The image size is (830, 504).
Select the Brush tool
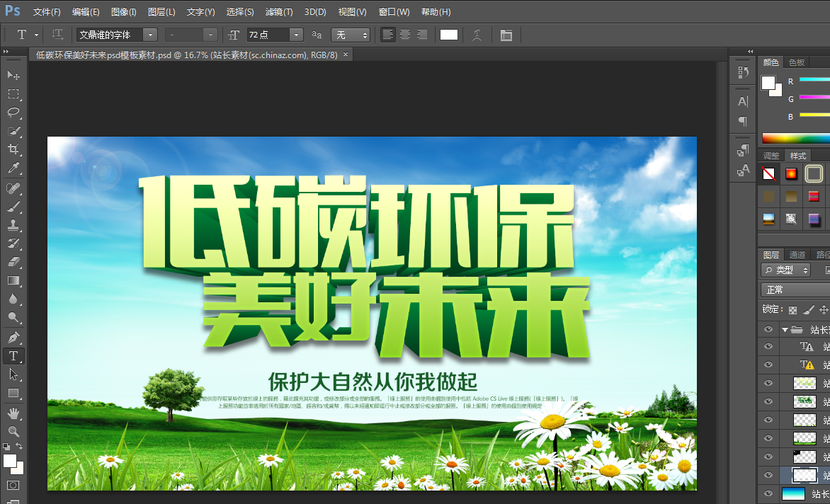[13, 207]
